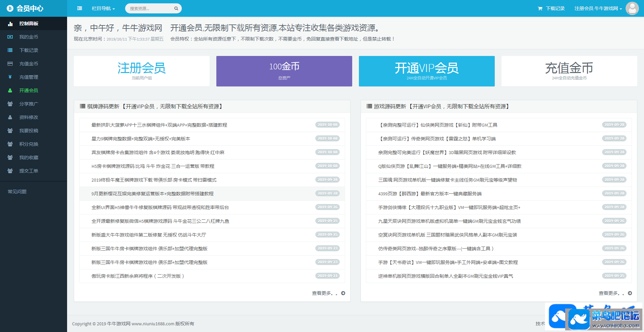Open 九星天辰诀网页游戏单机版 entry
This screenshot has height=332, width=644.
pyautogui.click(x=499, y=221)
